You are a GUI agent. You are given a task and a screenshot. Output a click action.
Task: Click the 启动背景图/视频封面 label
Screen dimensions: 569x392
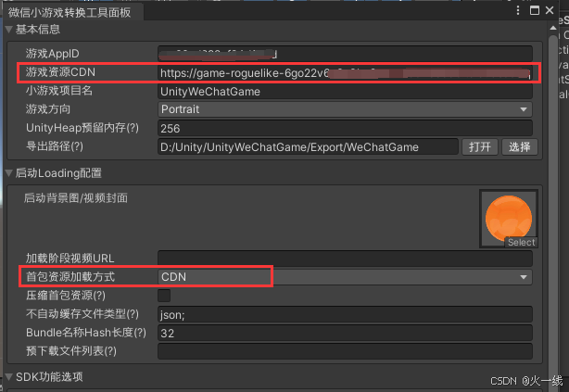pos(76,197)
